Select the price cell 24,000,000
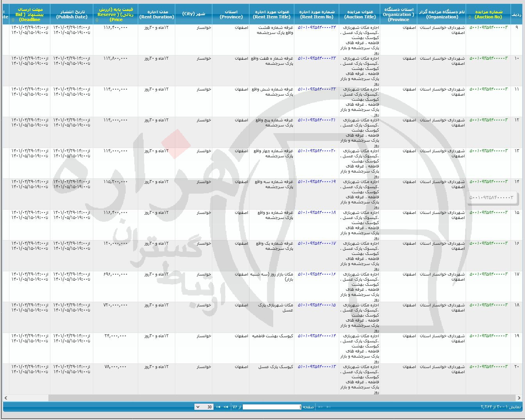The image size is (525, 420). pyautogui.click(x=116, y=336)
